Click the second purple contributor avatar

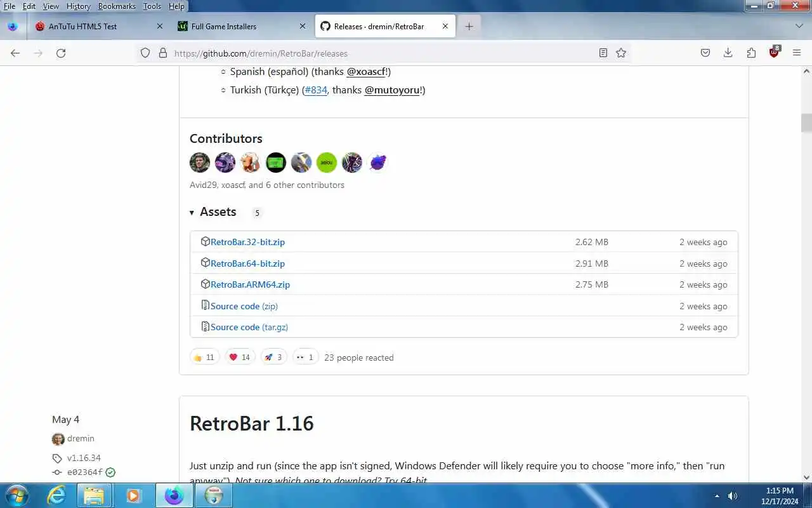(225, 163)
